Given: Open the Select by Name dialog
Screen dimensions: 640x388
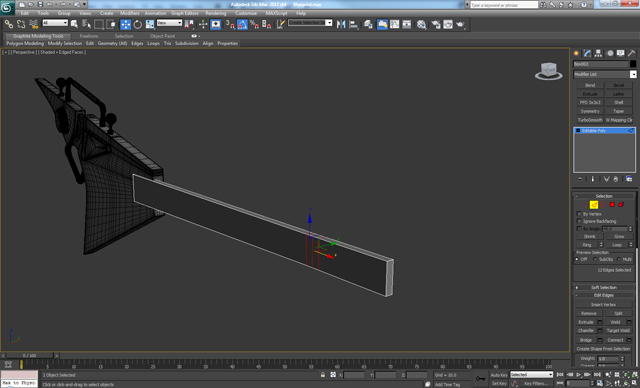Looking at the screenshot, I should [x=86, y=24].
